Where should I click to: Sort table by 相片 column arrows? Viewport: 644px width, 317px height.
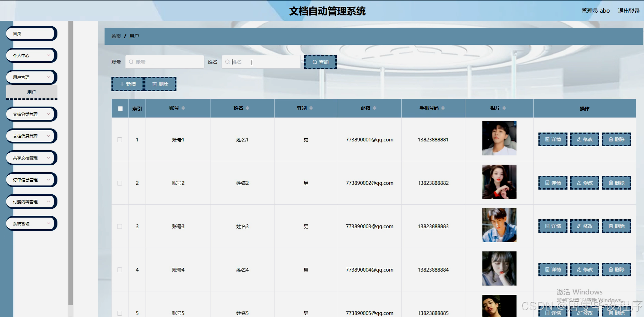tap(504, 108)
